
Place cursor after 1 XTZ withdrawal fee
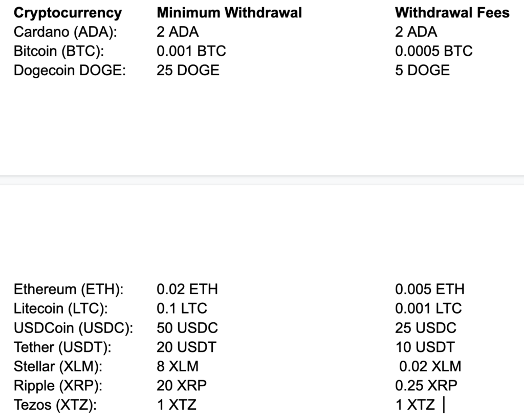pyautogui.click(x=438, y=405)
